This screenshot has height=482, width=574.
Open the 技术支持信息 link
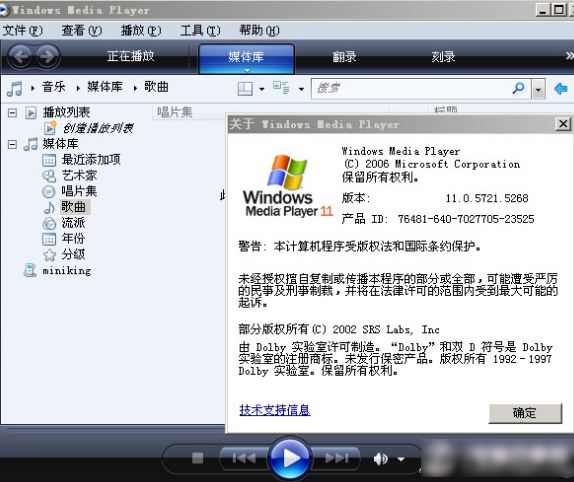coord(275,410)
